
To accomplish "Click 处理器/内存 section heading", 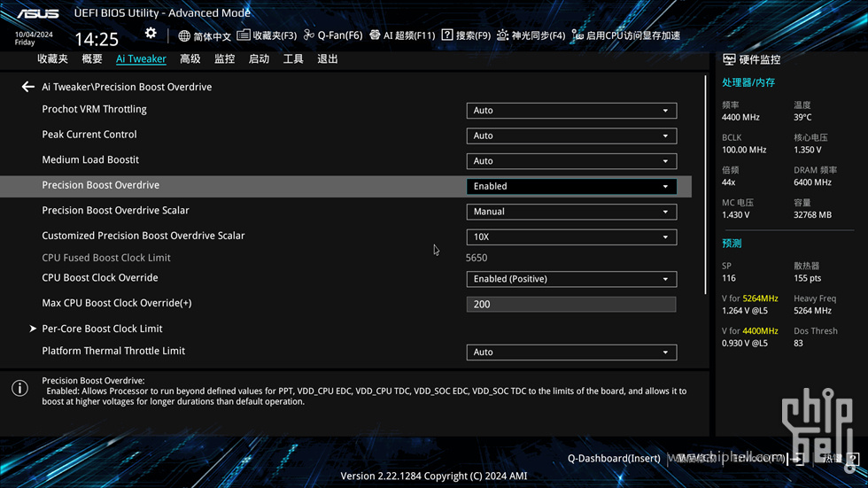I will point(748,83).
